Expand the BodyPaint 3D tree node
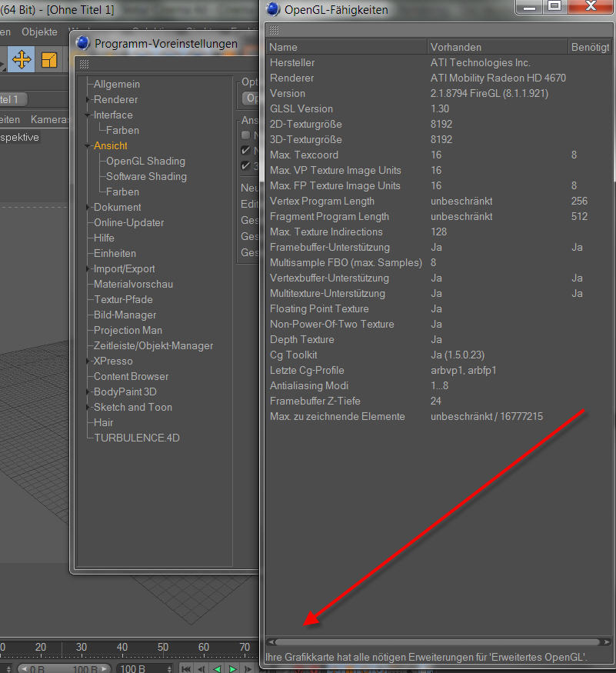Image resolution: width=616 pixels, height=673 pixels. 88,391
